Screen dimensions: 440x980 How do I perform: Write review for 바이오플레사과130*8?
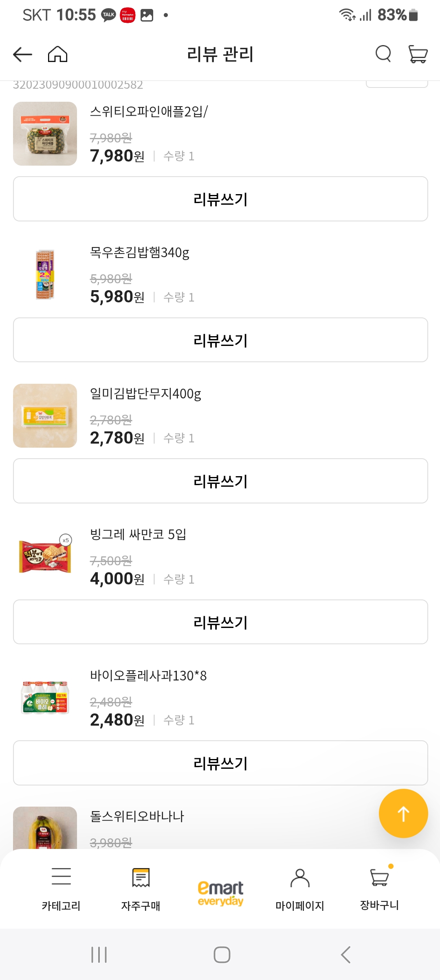coord(220,763)
